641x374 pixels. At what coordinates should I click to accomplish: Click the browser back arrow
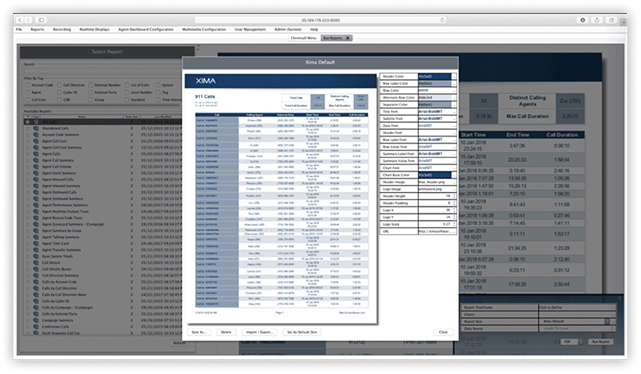[20, 20]
